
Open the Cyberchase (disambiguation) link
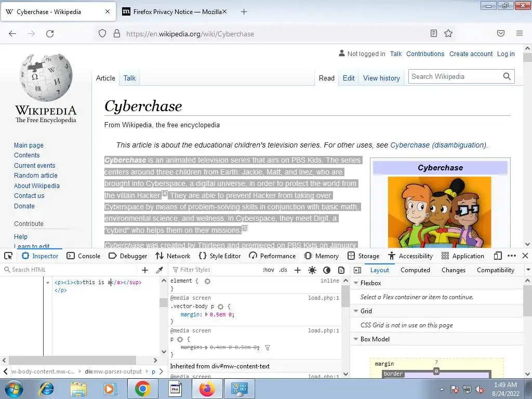[x=438, y=145]
